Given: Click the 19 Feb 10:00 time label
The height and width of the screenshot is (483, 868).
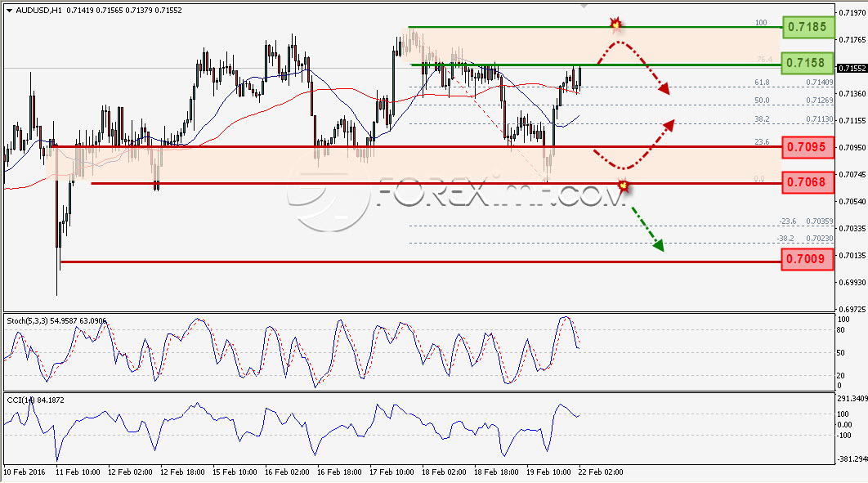Looking at the screenshot, I should tap(548, 472).
